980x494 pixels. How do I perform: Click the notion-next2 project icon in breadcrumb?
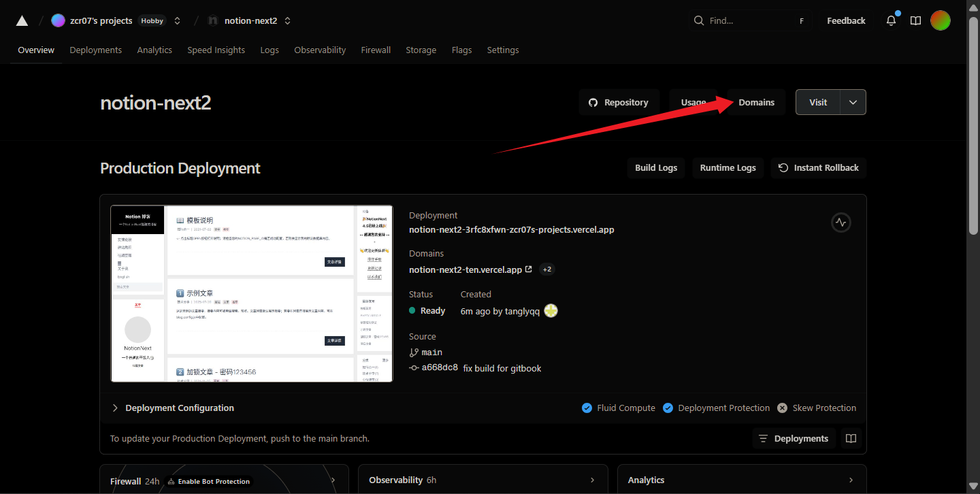213,20
